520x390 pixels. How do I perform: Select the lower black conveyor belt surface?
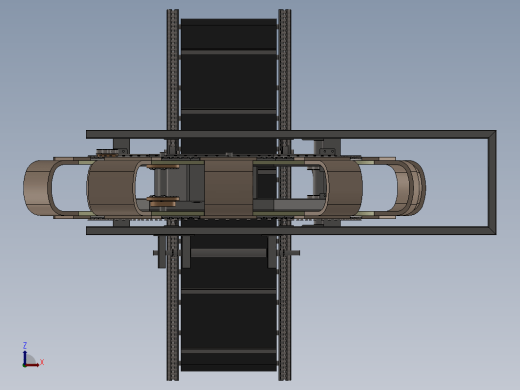[x=229, y=303]
